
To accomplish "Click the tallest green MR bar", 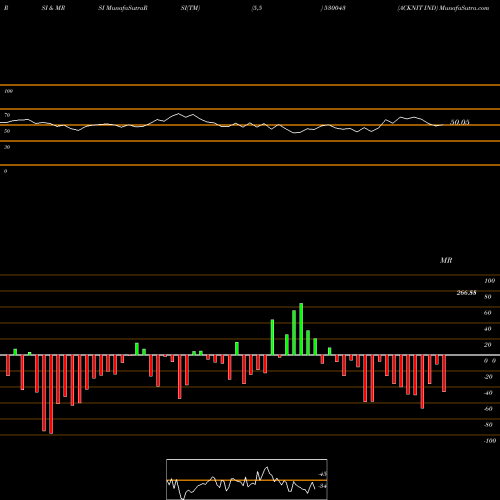I will point(301,329).
